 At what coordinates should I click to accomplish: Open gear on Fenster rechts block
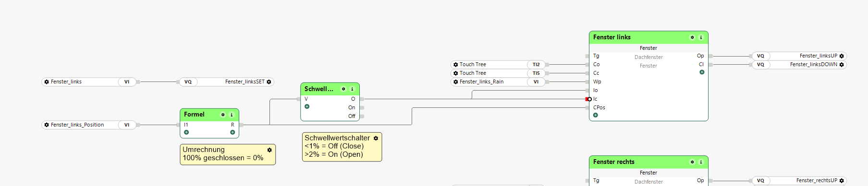tap(692, 162)
